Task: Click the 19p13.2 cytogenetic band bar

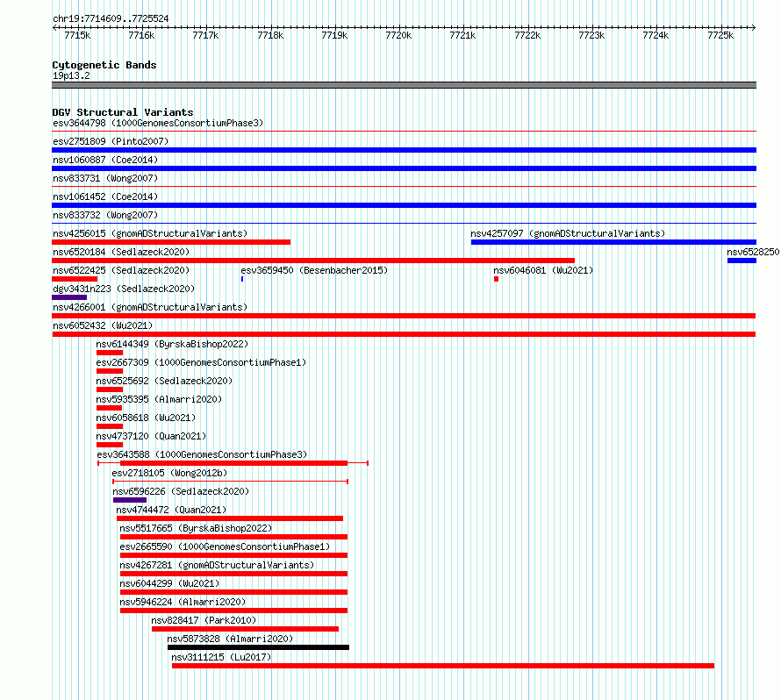Action: (404, 85)
